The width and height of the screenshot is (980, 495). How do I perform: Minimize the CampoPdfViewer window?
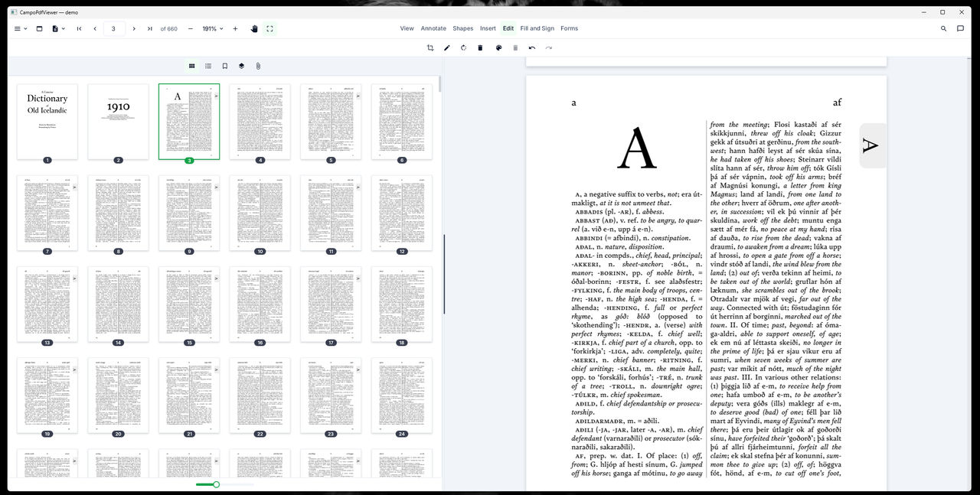click(923, 12)
